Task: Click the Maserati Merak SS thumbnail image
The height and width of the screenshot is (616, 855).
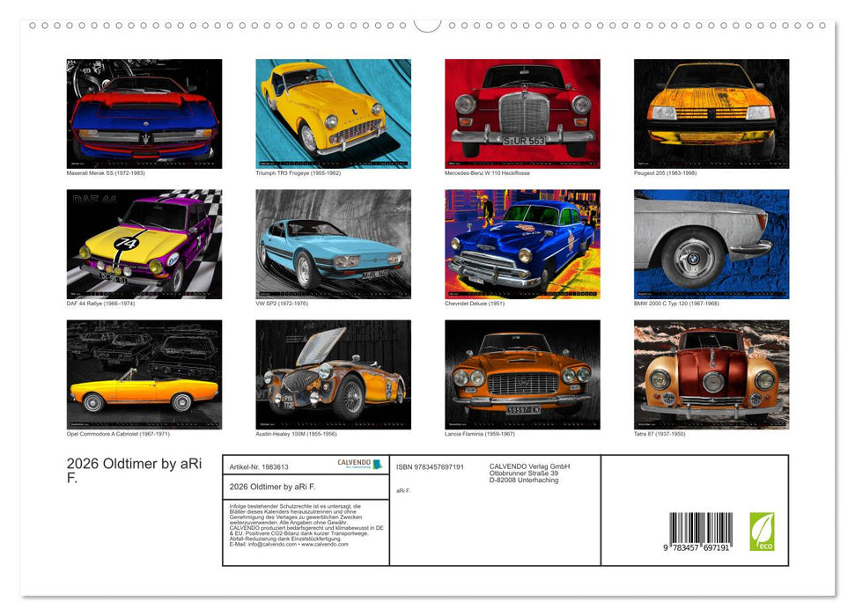Action: coord(145,113)
